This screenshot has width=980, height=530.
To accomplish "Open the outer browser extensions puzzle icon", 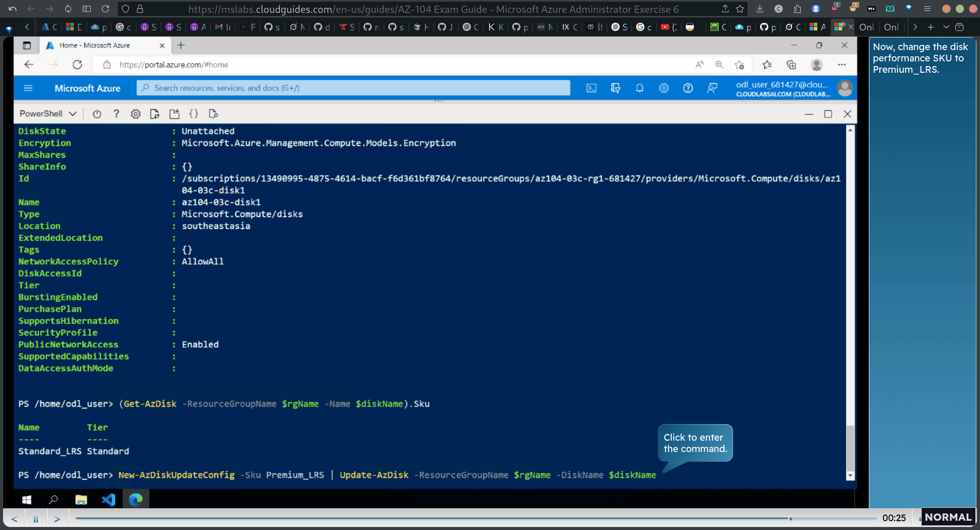I will pyautogui.click(x=797, y=9).
